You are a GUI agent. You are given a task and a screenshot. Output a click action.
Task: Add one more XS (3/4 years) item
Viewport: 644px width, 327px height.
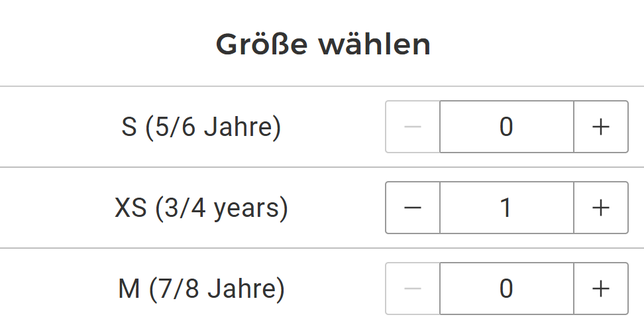pyautogui.click(x=600, y=208)
